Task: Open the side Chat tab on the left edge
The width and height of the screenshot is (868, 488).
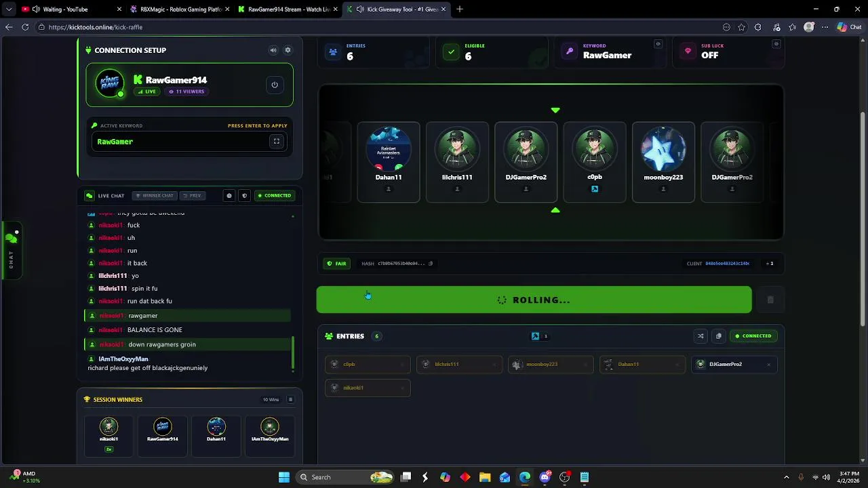Action: [x=11, y=249]
